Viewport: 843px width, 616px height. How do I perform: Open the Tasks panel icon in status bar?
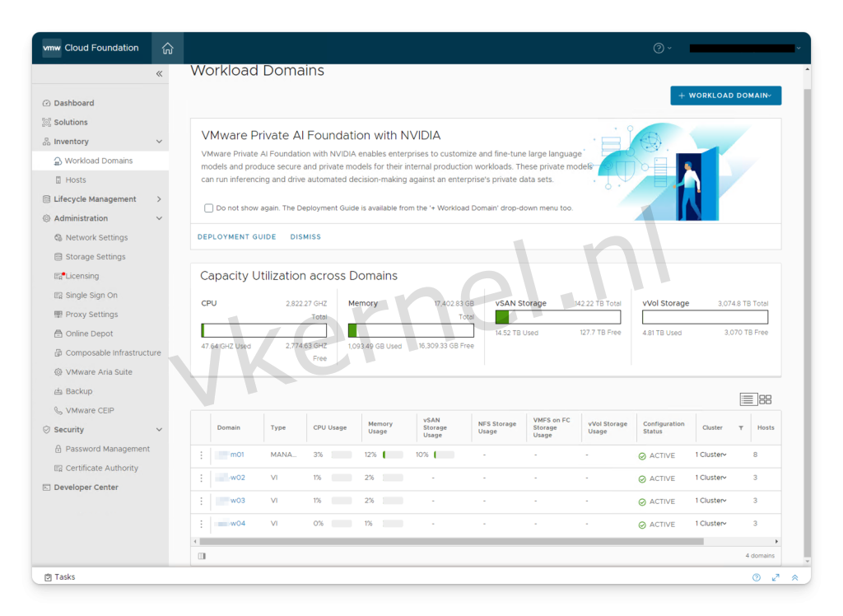click(47, 576)
